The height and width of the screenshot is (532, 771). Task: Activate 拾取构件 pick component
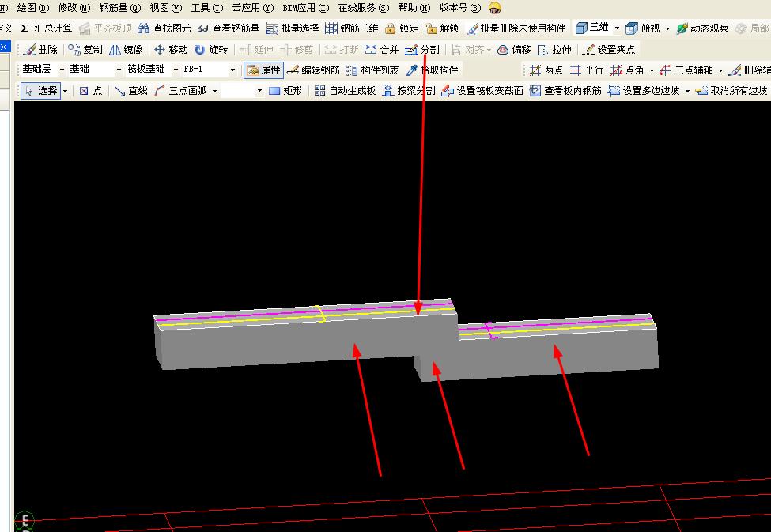coord(433,70)
